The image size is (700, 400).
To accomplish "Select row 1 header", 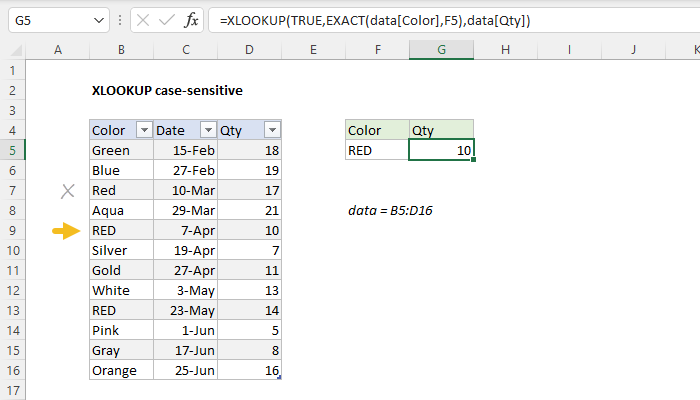I will point(12,71).
